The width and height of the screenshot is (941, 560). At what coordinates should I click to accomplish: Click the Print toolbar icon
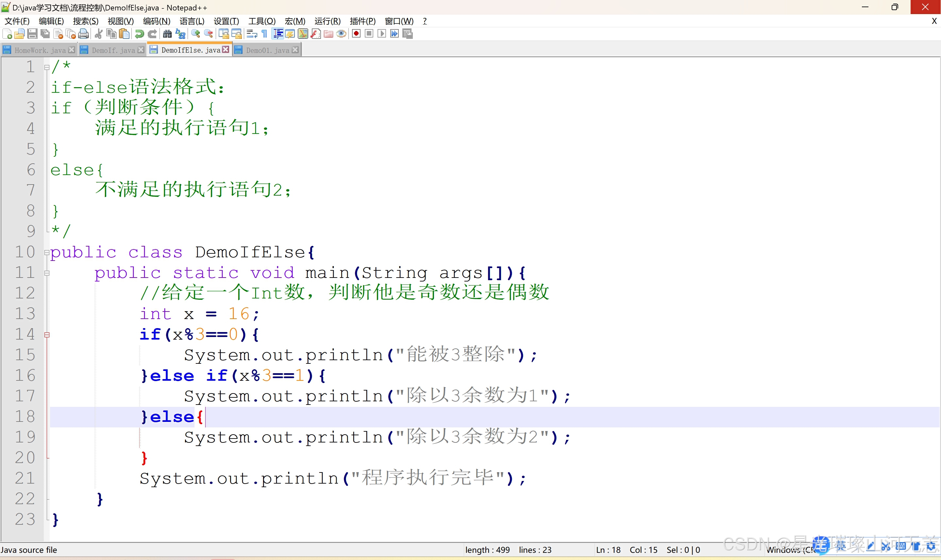[83, 34]
